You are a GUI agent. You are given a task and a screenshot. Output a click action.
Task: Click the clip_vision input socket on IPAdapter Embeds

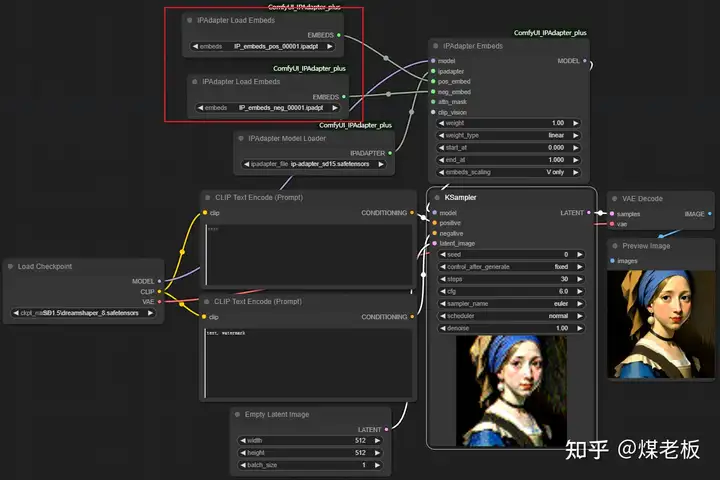(x=433, y=112)
